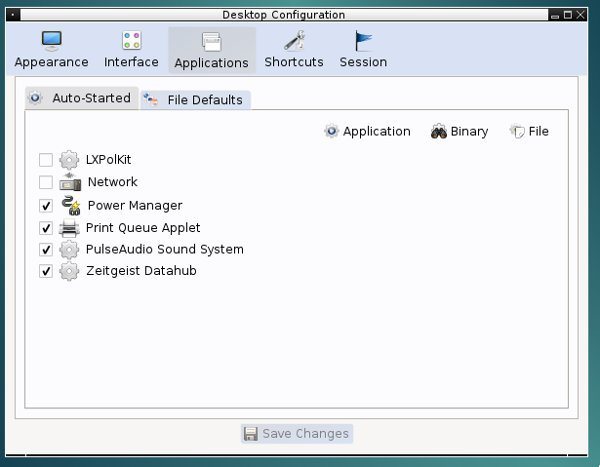
Task: Select the Print Queue Applet entry text
Action: click(143, 228)
